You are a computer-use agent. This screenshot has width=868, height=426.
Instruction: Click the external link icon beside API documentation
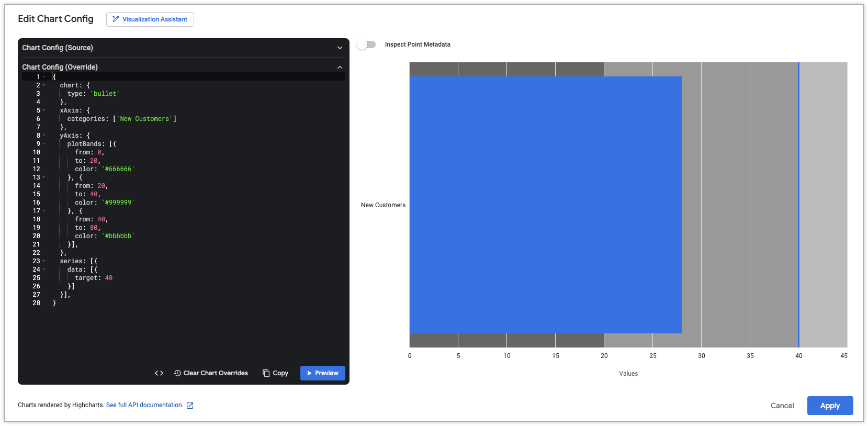[x=190, y=406]
